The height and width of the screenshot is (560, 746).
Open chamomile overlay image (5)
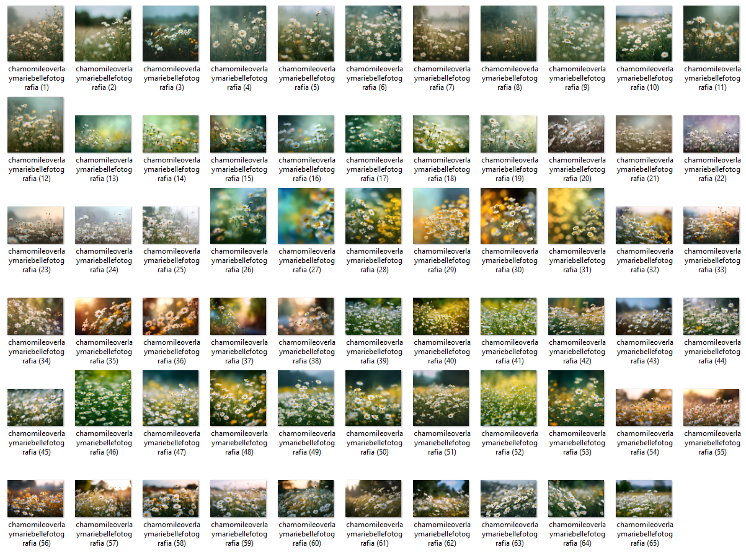(x=306, y=34)
